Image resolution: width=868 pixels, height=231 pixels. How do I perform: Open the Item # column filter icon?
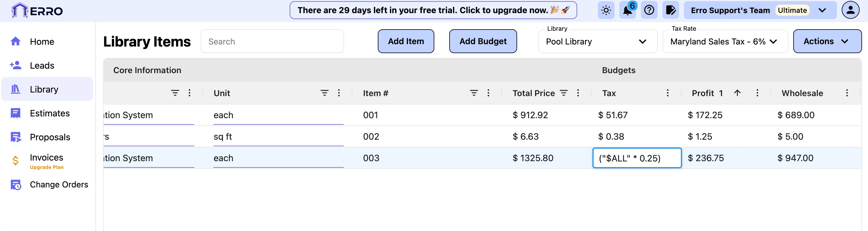474,93
